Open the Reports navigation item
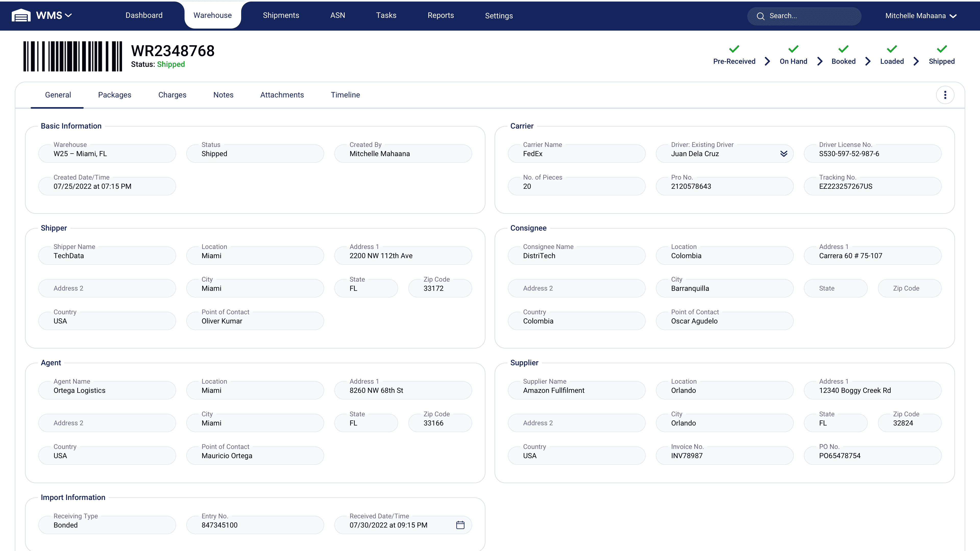Image resolution: width=980 pixels, height=551 pixels. 440,16
